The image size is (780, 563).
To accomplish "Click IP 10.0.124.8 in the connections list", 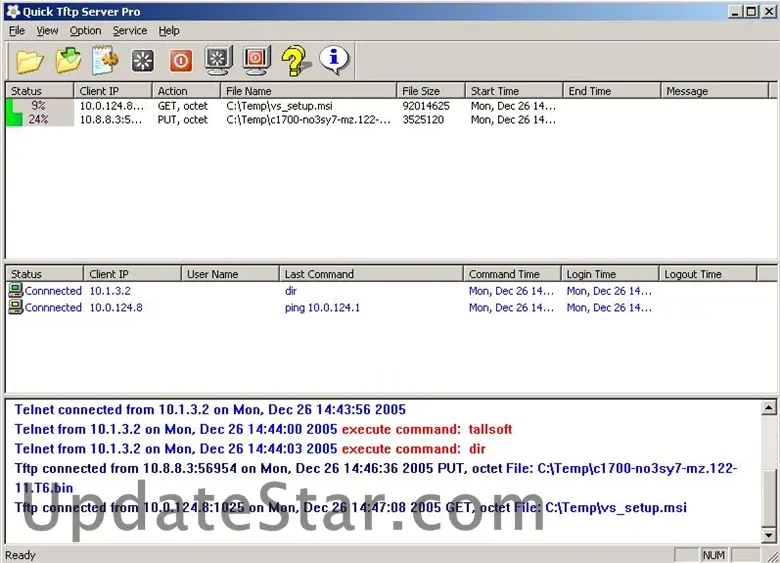I will (x=116, y=307).
